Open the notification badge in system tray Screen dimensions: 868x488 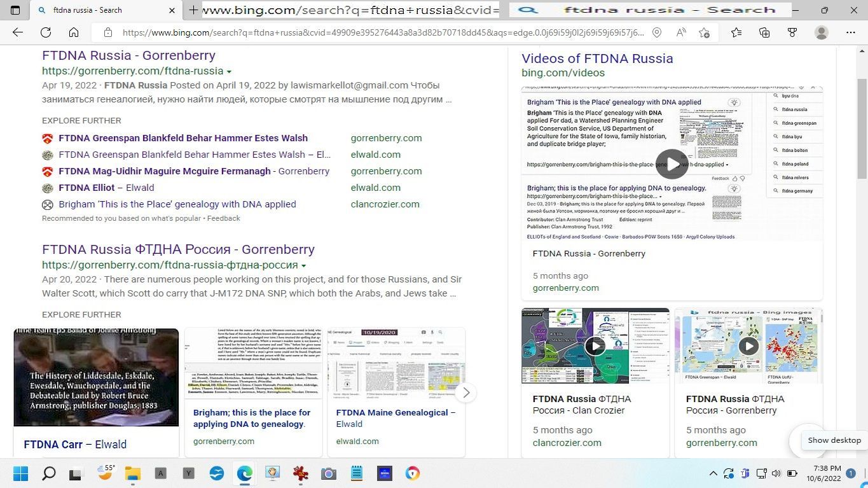pyautogui.click(x=851, y=473)
